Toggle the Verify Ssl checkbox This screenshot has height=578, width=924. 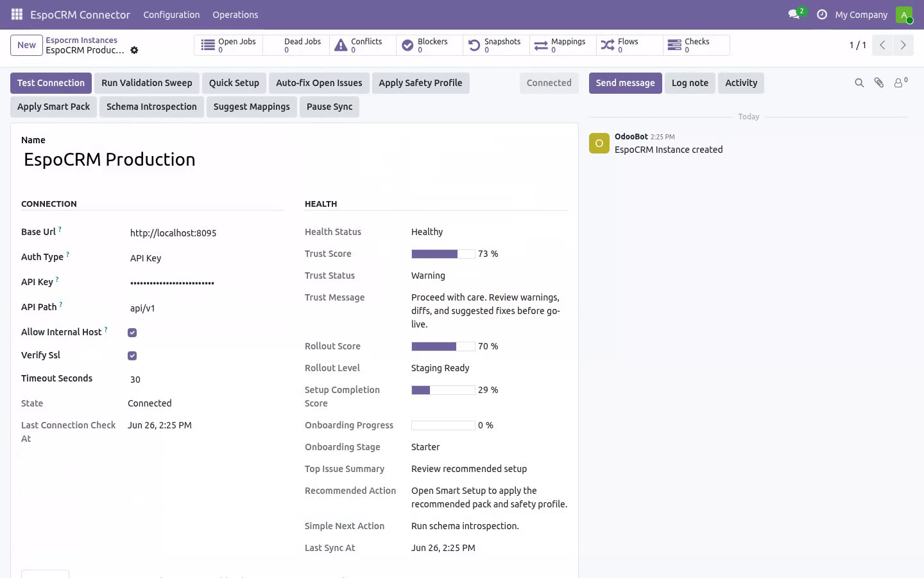pos(132,356)
